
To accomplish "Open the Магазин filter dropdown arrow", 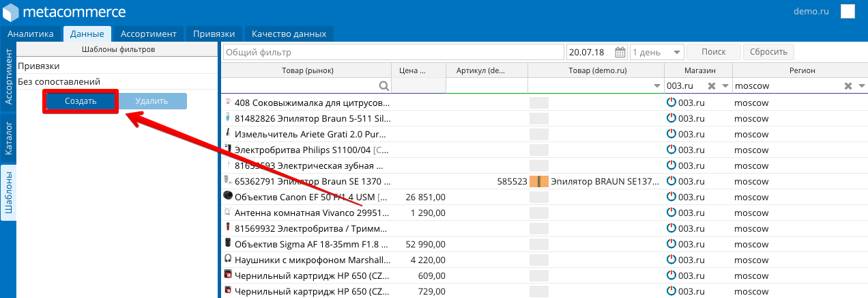I will click(725, 86).
